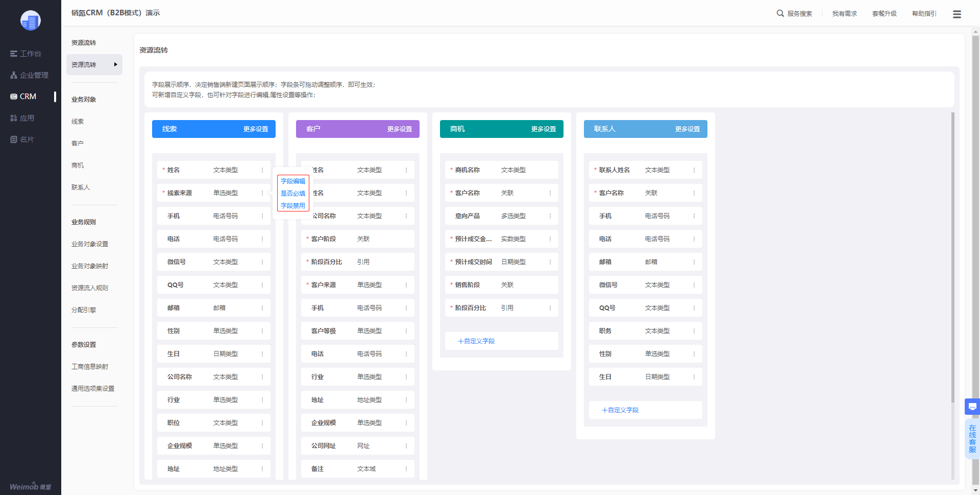Open more options for 商机 阶段百分比 field
This screenshot has height=495, width=980.
click(550, 308)
